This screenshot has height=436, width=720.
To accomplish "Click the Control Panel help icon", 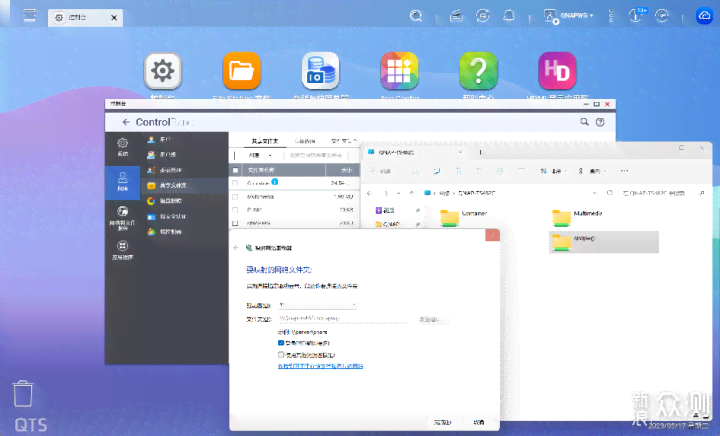I will pos(600,122).
